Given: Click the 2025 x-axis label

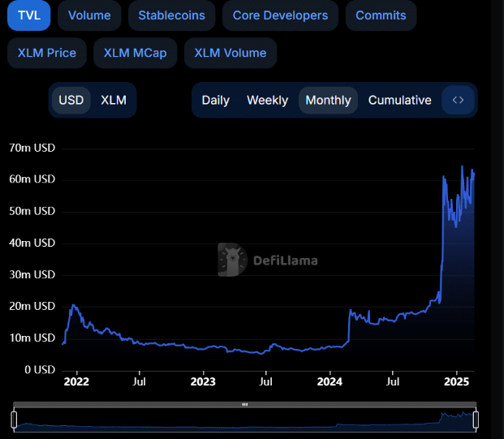Looking at the screenshot, I should pos(456,382).
